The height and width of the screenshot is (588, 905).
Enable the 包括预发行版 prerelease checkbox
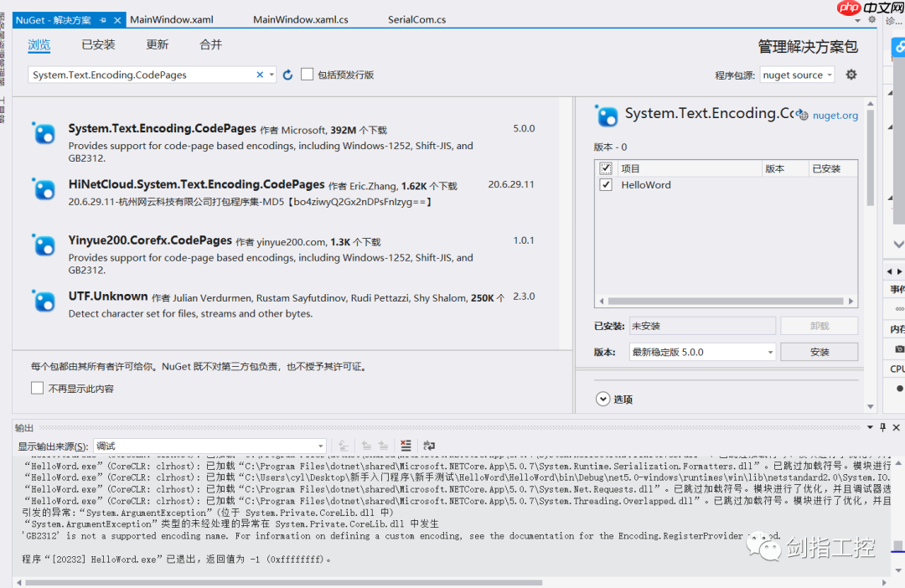(307, 75)
